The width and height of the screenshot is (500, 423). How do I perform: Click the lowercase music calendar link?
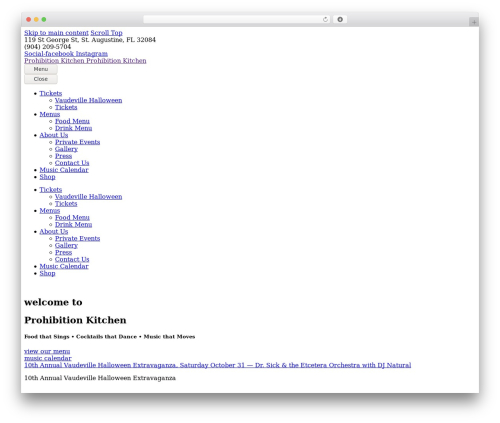[48, 358]
